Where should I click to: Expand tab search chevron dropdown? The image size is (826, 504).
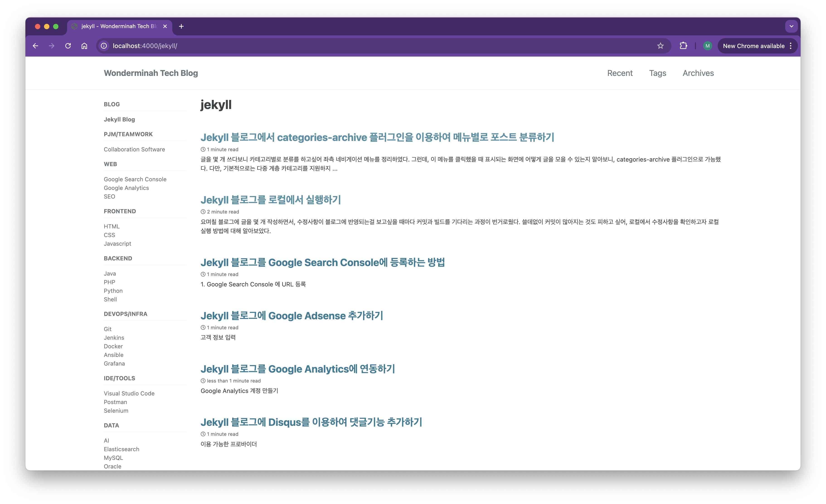coord(791,26)
